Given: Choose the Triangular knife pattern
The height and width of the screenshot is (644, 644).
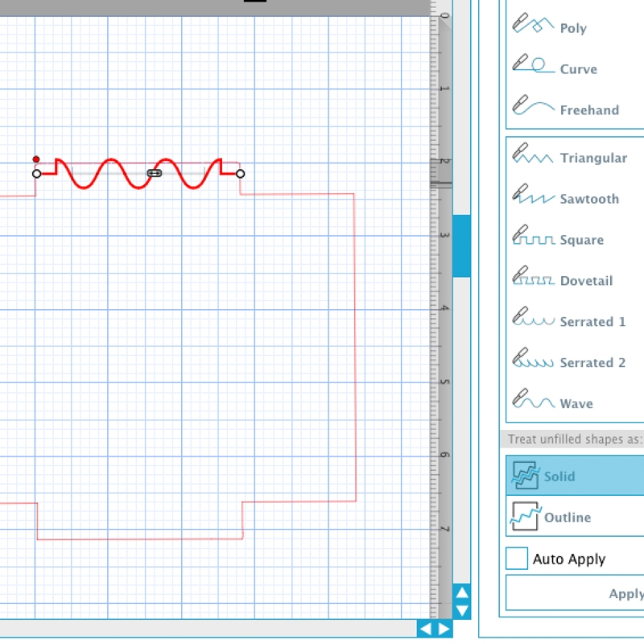Looking at the screenshot, I should pos(575,157).
